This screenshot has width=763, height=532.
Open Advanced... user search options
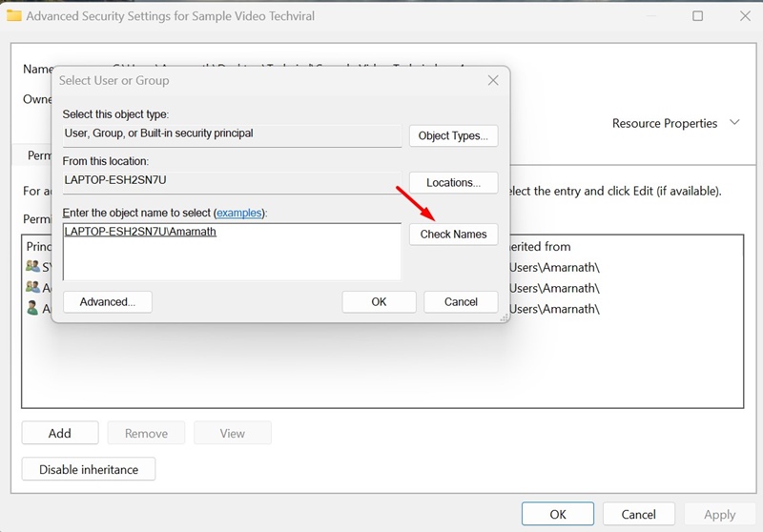[x=107, y=301]
